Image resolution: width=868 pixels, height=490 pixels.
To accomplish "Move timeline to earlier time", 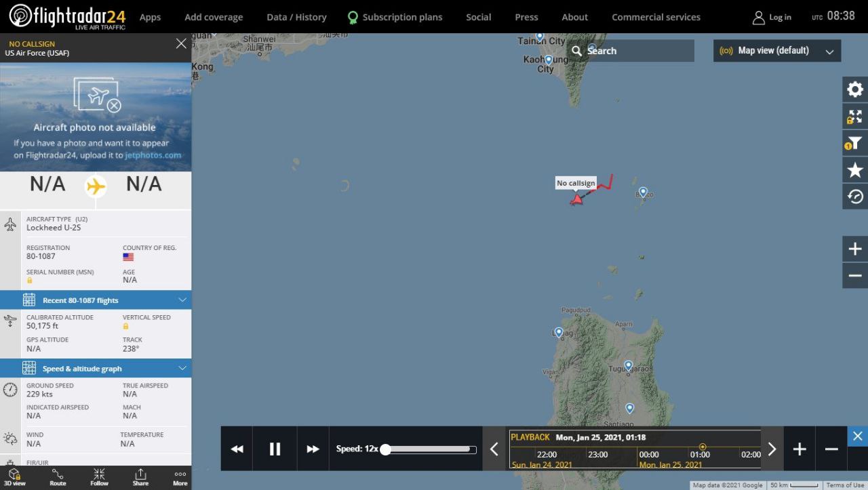I will (x=494, y=449).
